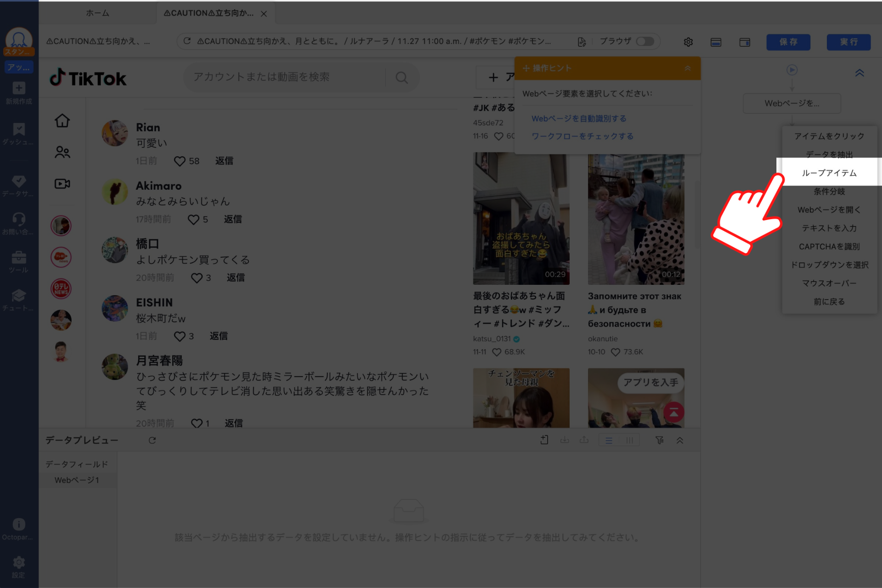Choose アイテムをクリック in the action menu
The image size is (882, 588).
click(829, 136)
